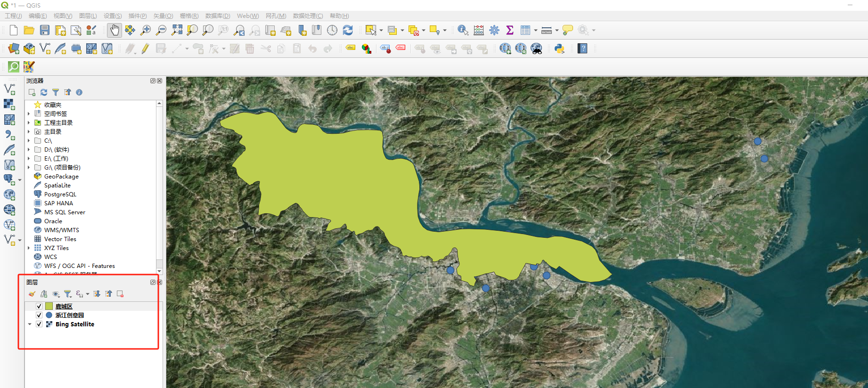This screenshot has height=388, width=868.
Task: Refresh the map canvas
Action: click(x=348, y=30)
